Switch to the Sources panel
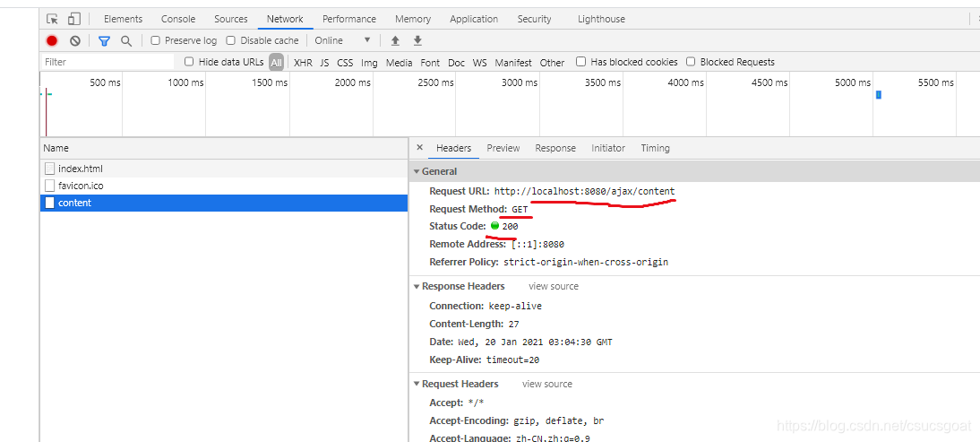The image size is (980, 442). click(230, 19)
